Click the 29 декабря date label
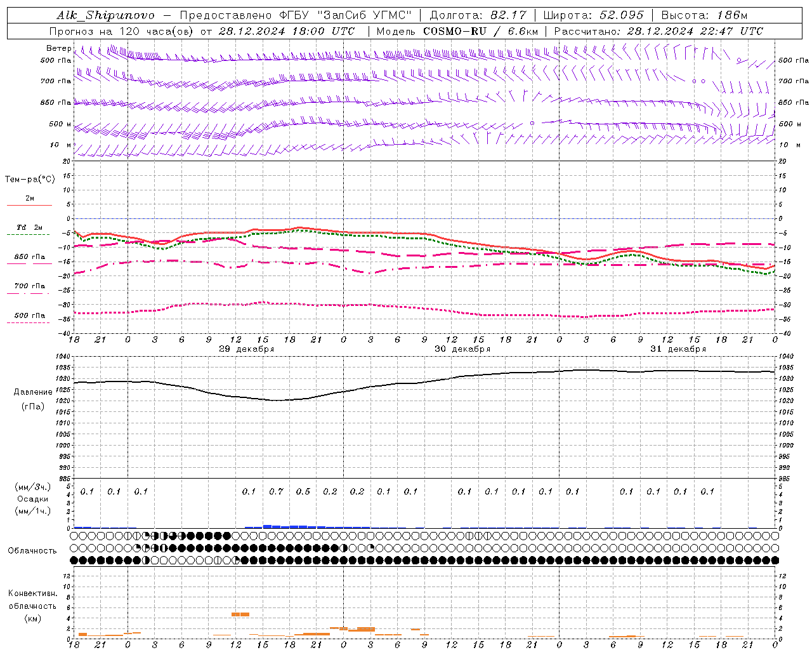The height and width of the screenshot is (650, 812). [247, 349]
